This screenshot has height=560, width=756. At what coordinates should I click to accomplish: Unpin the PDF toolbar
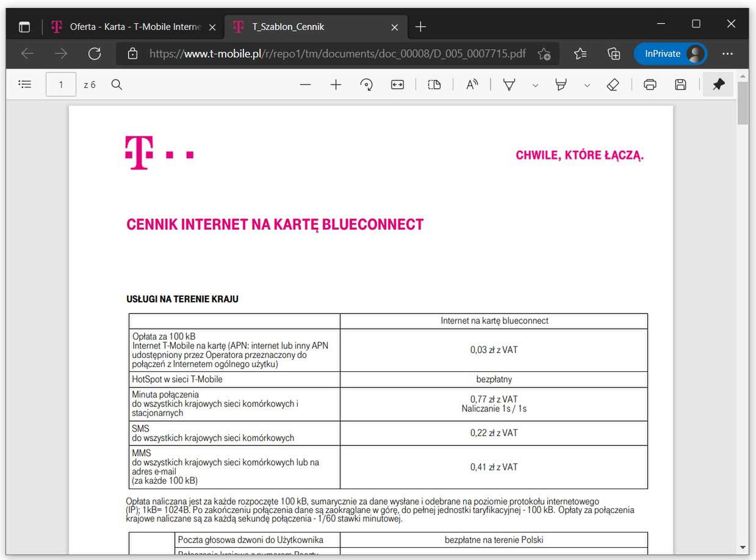pyautogui.click(x=718, y=85)
